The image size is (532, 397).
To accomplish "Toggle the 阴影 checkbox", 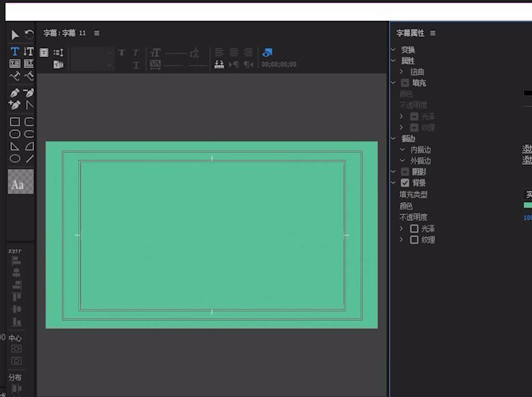I will point(405,171).
